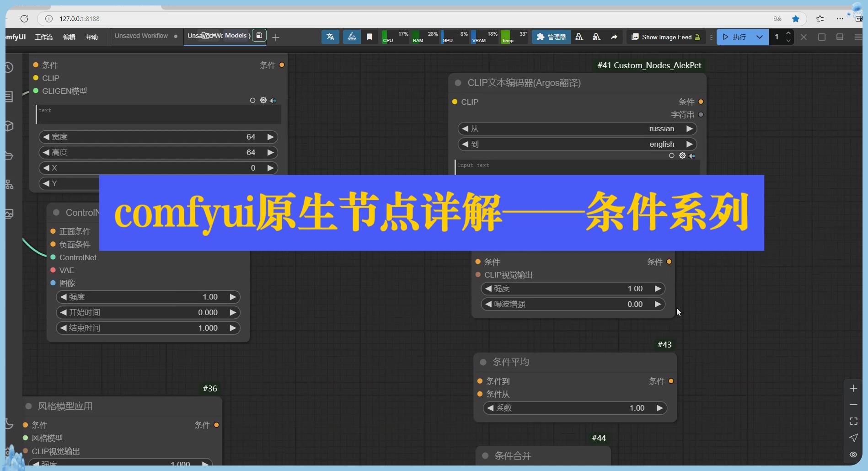Run the workflow with 执行 button
868x471 pixels.
pyautogui.click(x=734, y=37)
